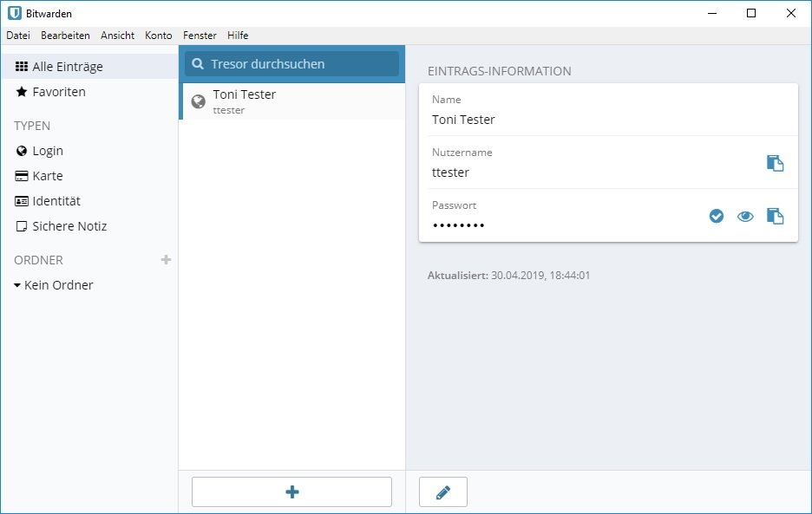Click the globe icon of Toni Tester
Screen dimensions: 812x514
199,101
